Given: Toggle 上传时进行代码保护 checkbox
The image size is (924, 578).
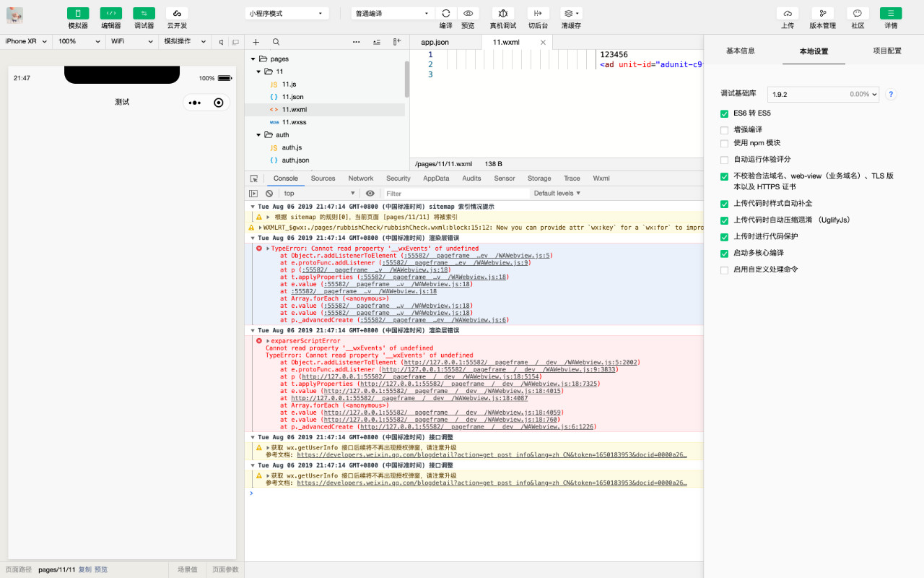Looking at the screenshot, I should [724, 237].
